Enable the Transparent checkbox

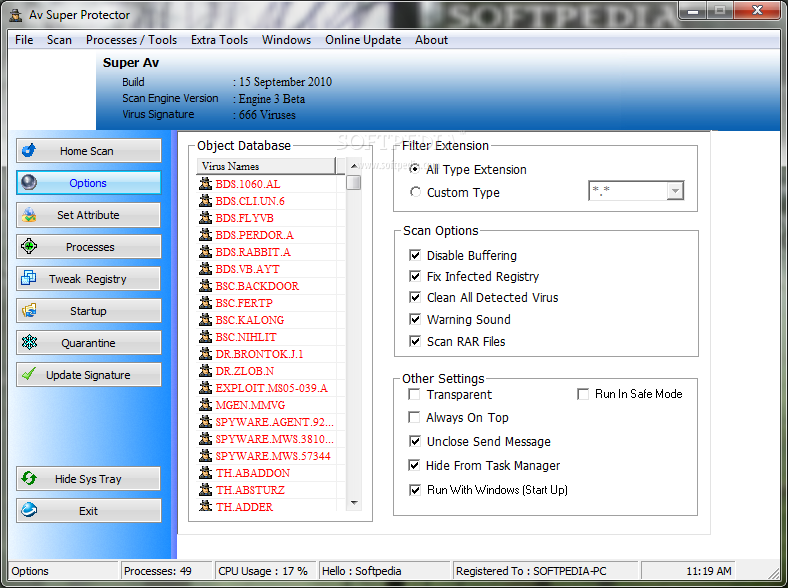click(x=415, y=395)
